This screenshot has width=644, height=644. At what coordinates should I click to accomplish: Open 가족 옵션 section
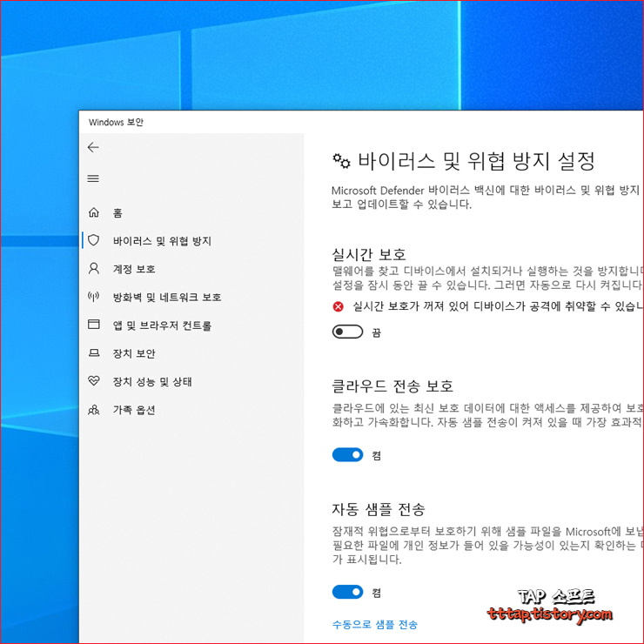(x=134, y=410)
